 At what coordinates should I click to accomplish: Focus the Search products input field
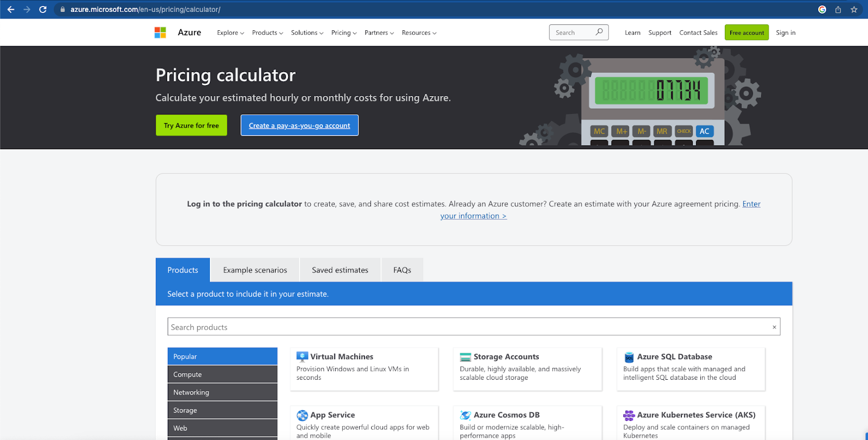click(x=467, y=327)
